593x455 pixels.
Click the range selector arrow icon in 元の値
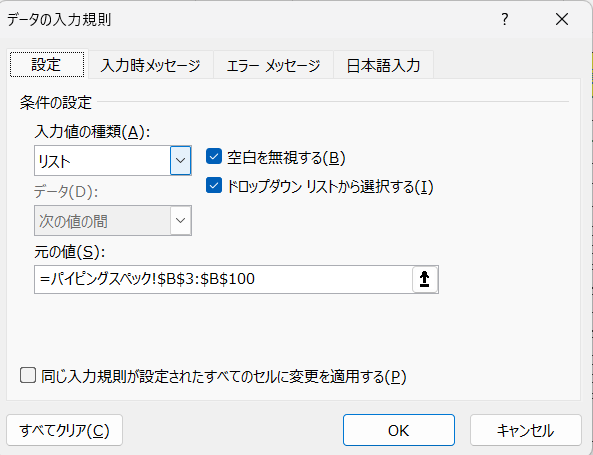point(425,280)
